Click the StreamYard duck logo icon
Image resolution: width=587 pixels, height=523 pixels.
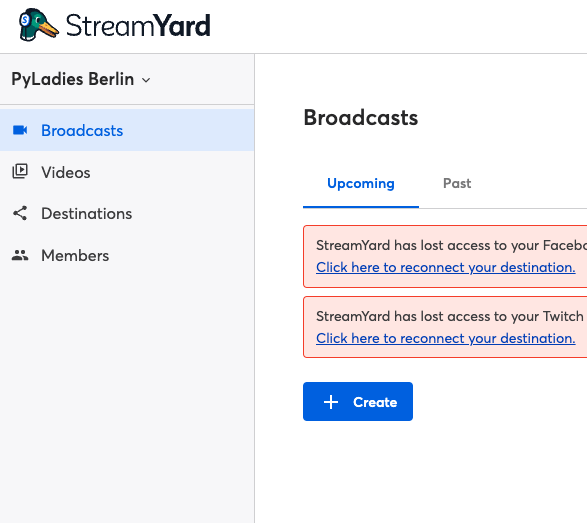[39, 25]
